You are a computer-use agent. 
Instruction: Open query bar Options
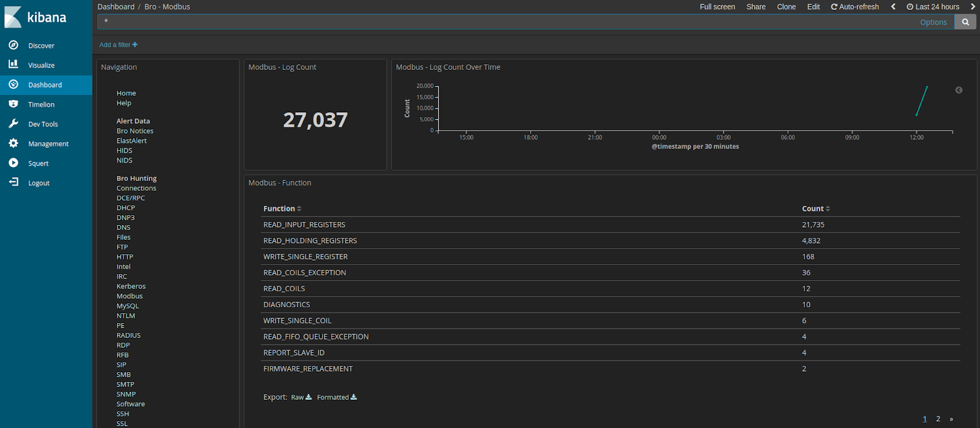(x=933, y=22)
